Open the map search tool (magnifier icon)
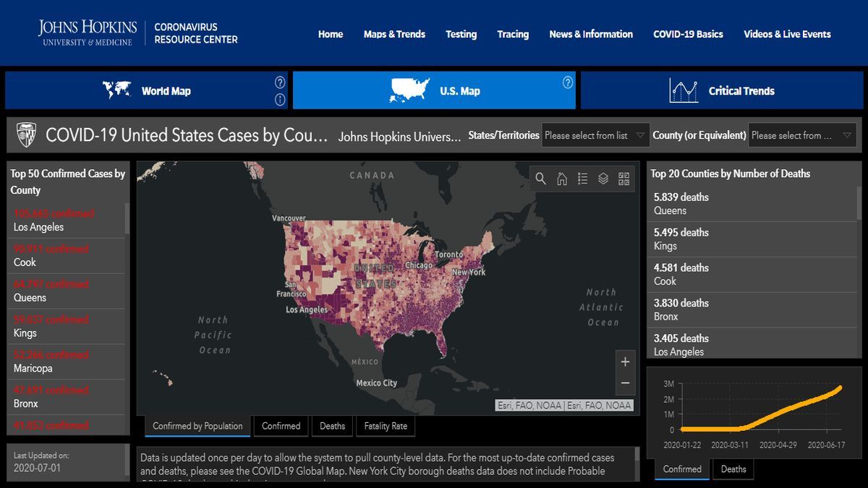 coord(540,179)
